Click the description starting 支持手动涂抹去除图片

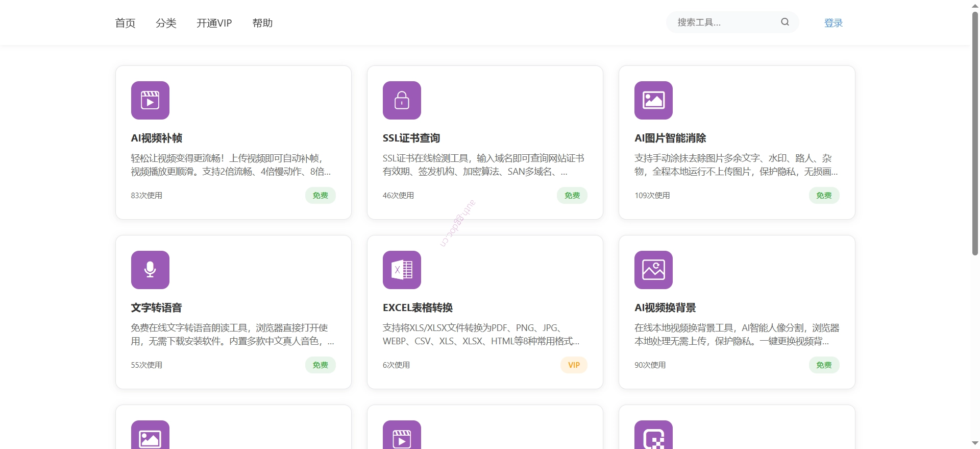point(736,165)
